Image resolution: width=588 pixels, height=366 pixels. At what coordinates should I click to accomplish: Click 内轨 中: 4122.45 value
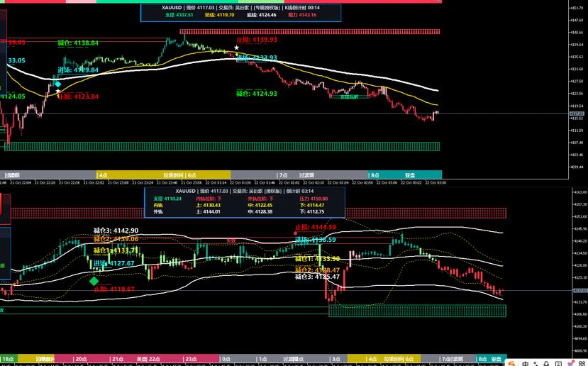point(260,206)
